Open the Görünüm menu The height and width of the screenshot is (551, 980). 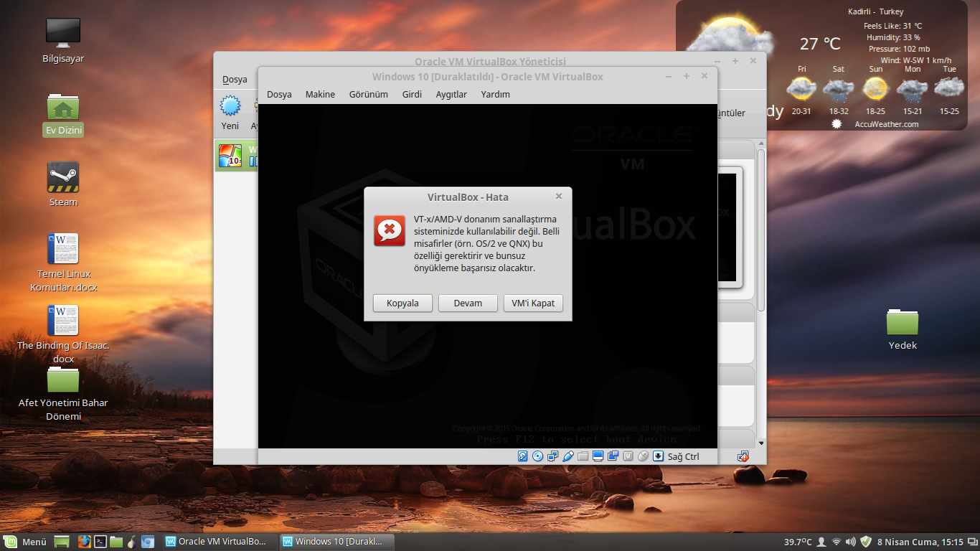(369, 94)
